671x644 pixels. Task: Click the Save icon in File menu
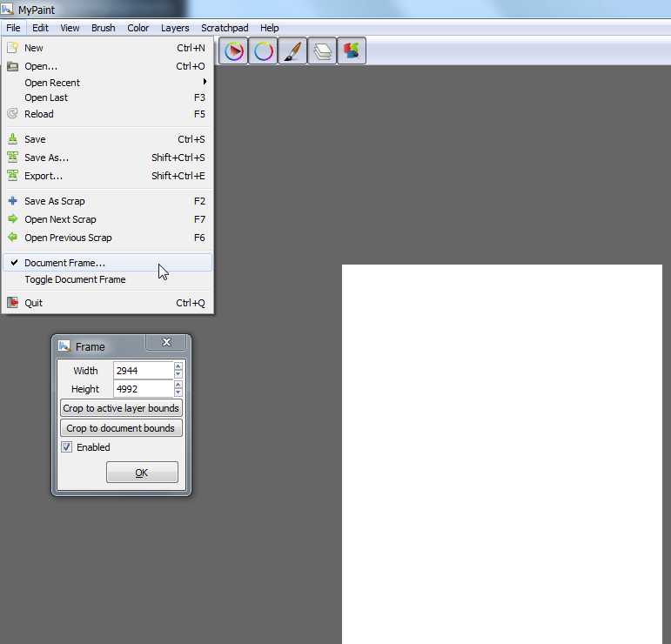point(13,139)
